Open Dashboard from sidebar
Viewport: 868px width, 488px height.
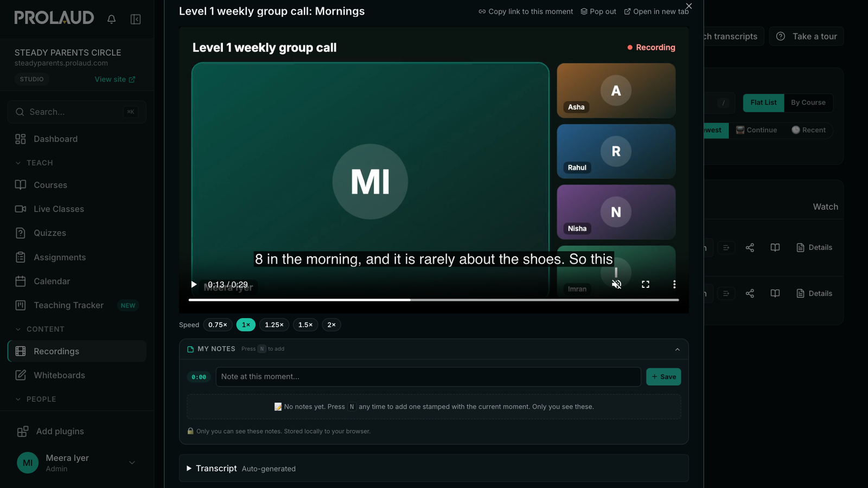[x=76, y=139]
